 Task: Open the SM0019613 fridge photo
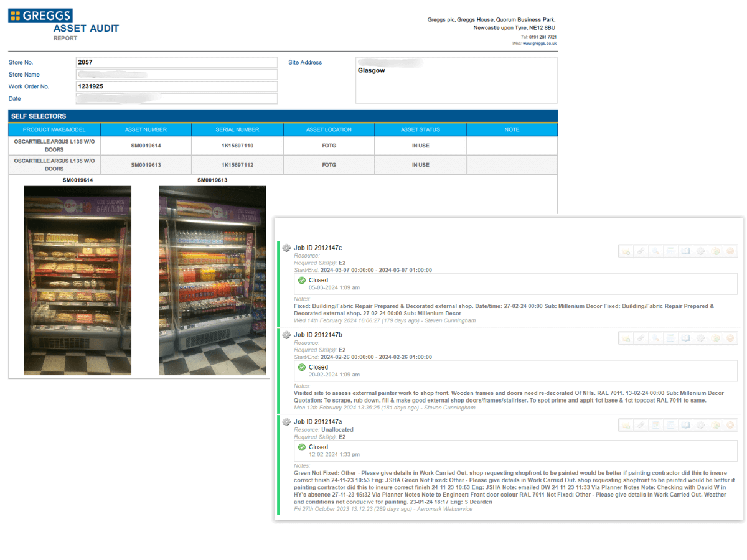click(x=212, y=280)
